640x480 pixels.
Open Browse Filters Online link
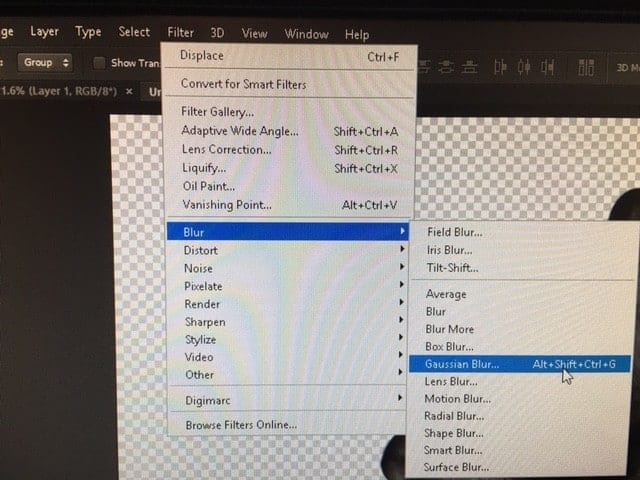coord(241,425)
